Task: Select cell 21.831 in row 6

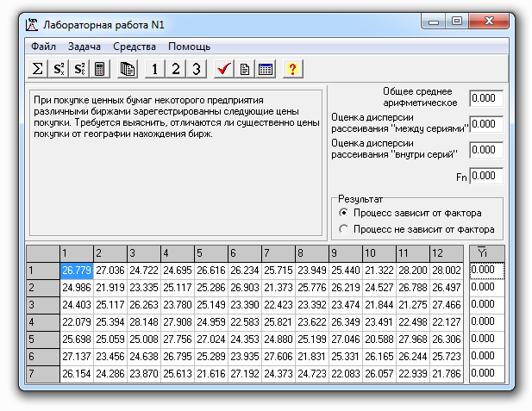Action: [x=312, y=357]
